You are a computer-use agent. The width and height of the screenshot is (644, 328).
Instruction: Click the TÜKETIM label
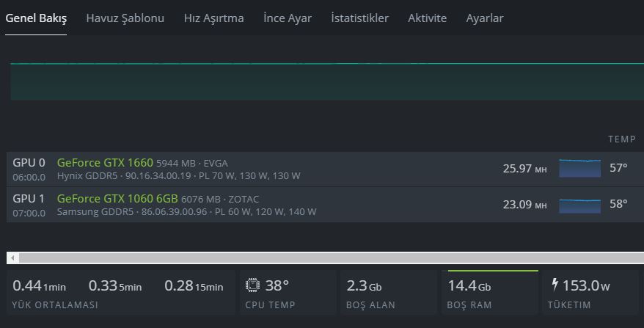tap(569, 305)
